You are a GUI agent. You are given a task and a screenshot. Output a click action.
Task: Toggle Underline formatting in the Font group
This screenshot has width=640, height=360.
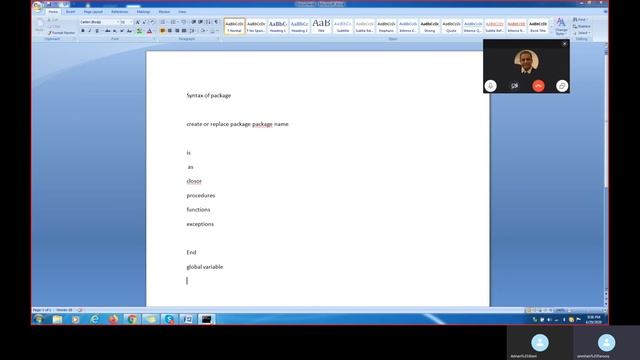(x=97, y=31)
